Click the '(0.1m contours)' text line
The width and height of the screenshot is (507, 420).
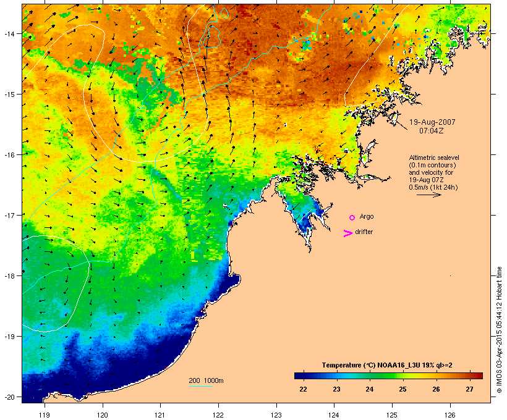pyautogui.click(x=432, y=165)
